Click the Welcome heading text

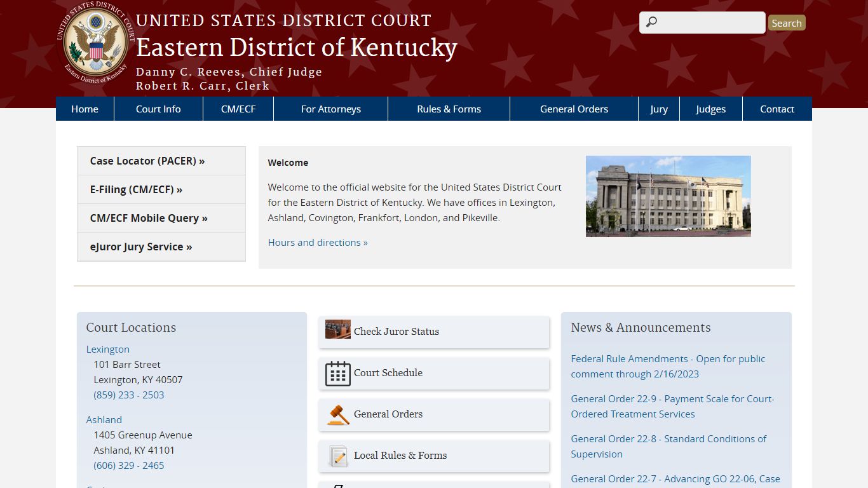click(288, 163)
